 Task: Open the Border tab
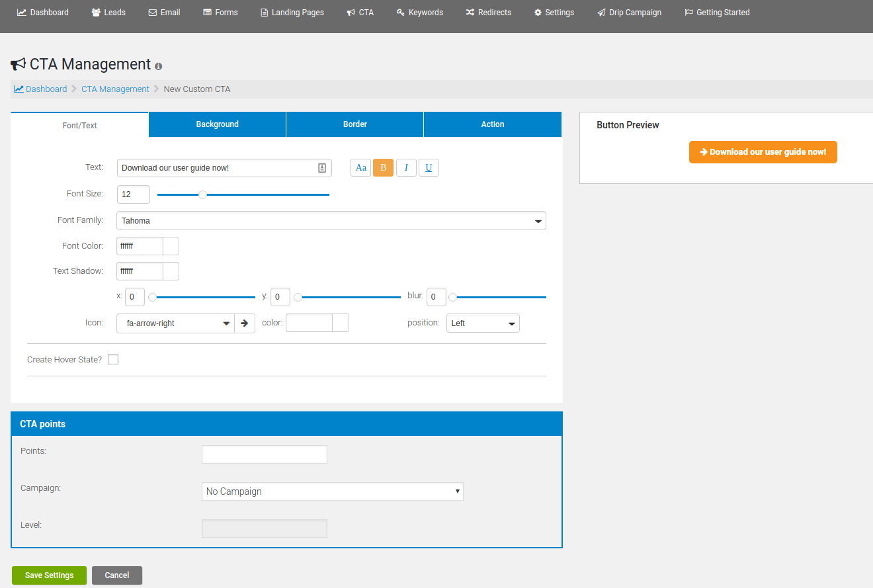point(354,124)
